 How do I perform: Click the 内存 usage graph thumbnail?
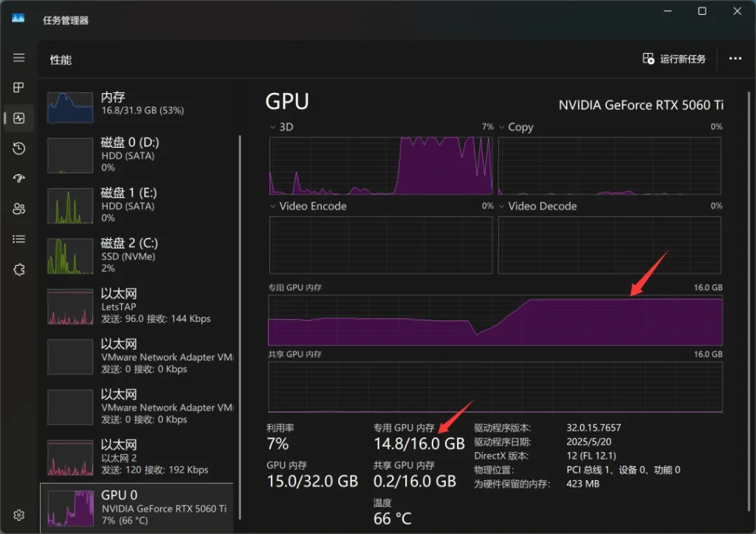click(70, 106)
